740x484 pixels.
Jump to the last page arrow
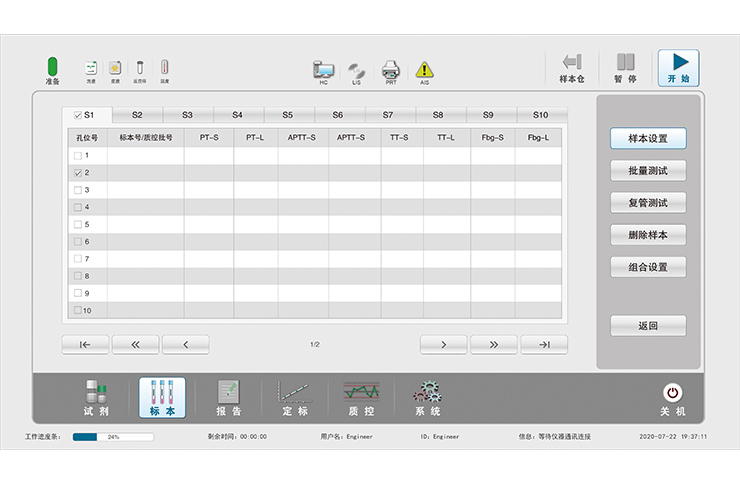coord(544,344)
